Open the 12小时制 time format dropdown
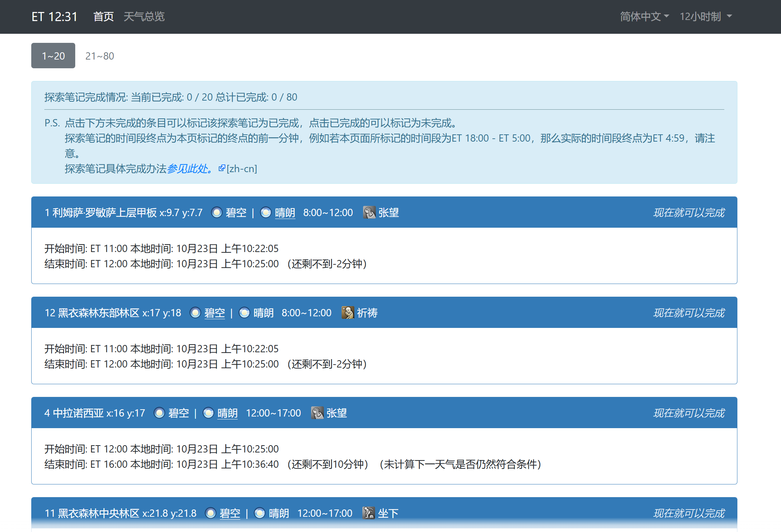Screen dimensions: 781x532 click(x=706, y=17)
